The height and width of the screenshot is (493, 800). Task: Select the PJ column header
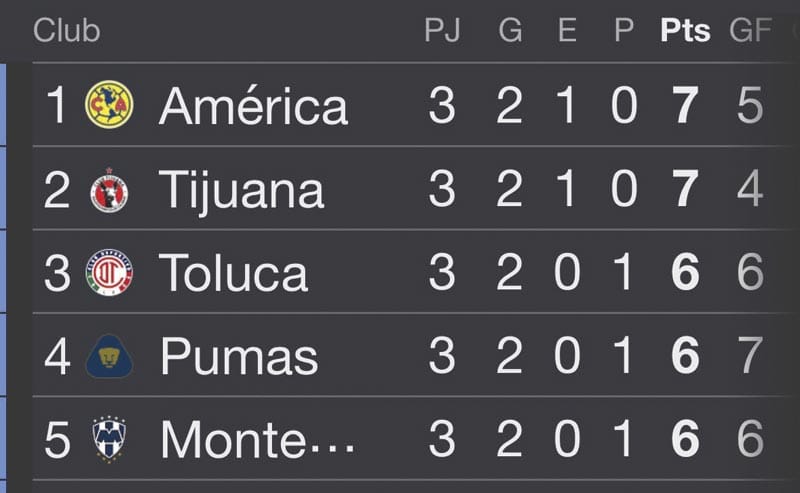point(442,31)
